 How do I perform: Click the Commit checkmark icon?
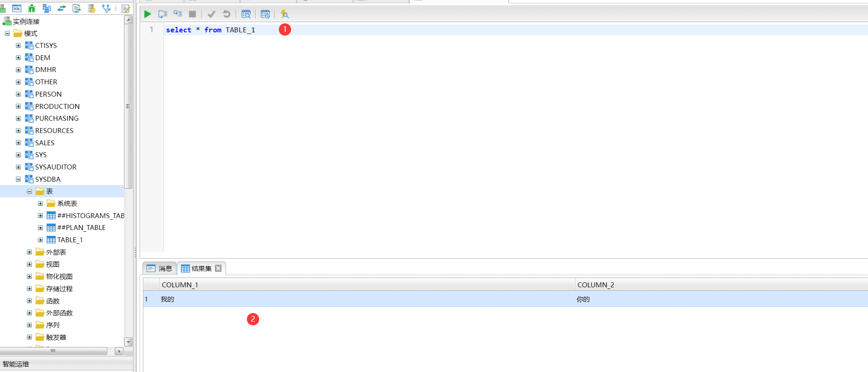211,14
